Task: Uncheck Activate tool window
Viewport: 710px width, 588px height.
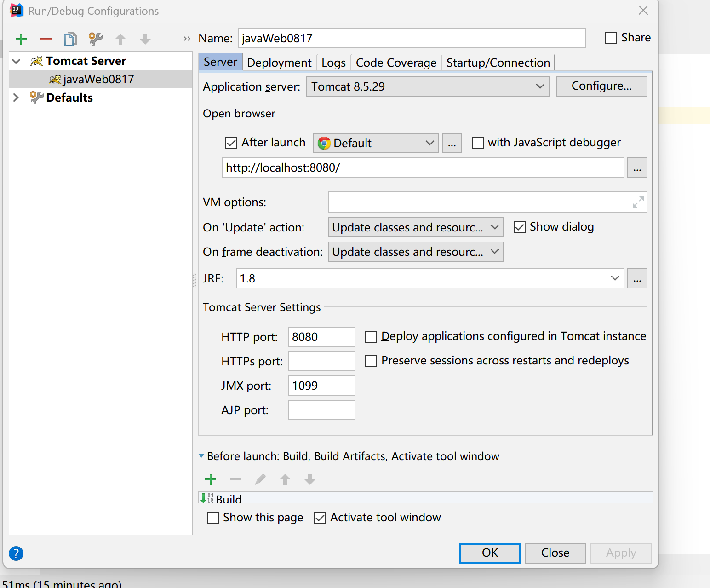Action: 320,518
